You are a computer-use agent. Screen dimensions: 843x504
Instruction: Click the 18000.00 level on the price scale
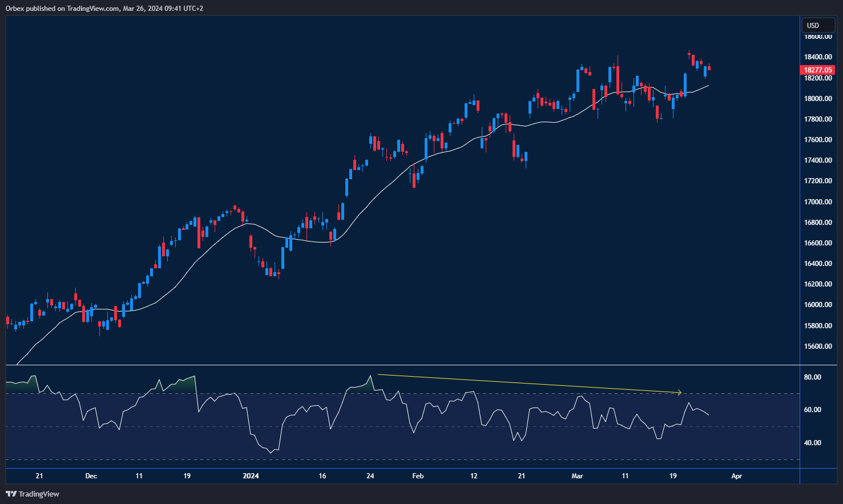(x=818, y=99)
